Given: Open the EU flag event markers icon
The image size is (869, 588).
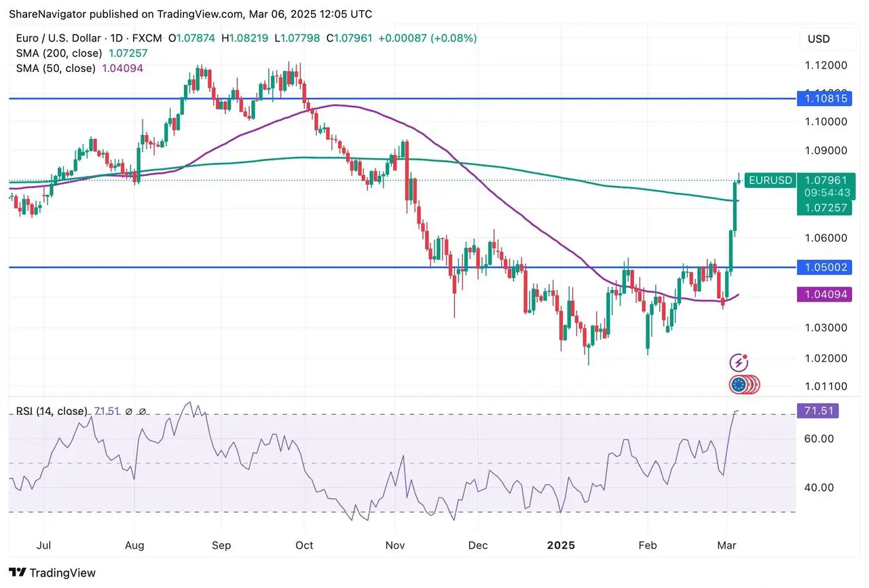Looking at the screenshot, I should [x=738, y=385].
